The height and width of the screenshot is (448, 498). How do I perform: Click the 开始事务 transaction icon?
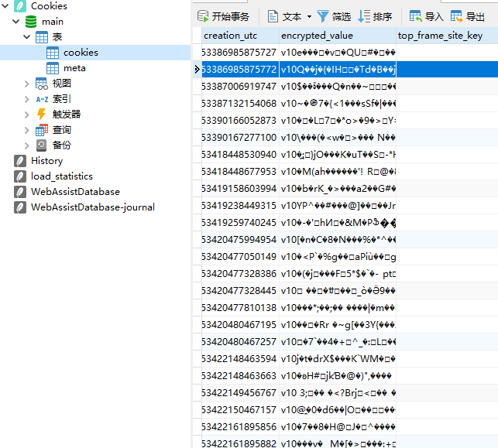[x=203, y=16]
